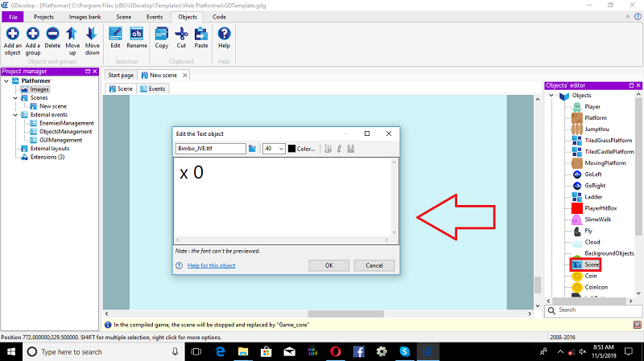Collapse the Scenes tree node
The image size is (644, 361).
coord(15,97)
